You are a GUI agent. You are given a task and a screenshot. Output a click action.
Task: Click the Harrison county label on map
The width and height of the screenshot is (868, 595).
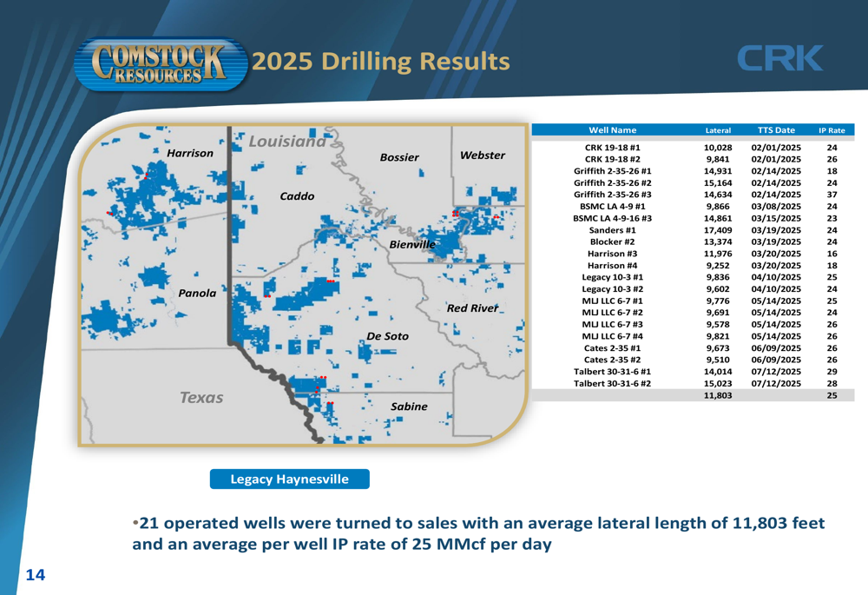coord(190,153)
